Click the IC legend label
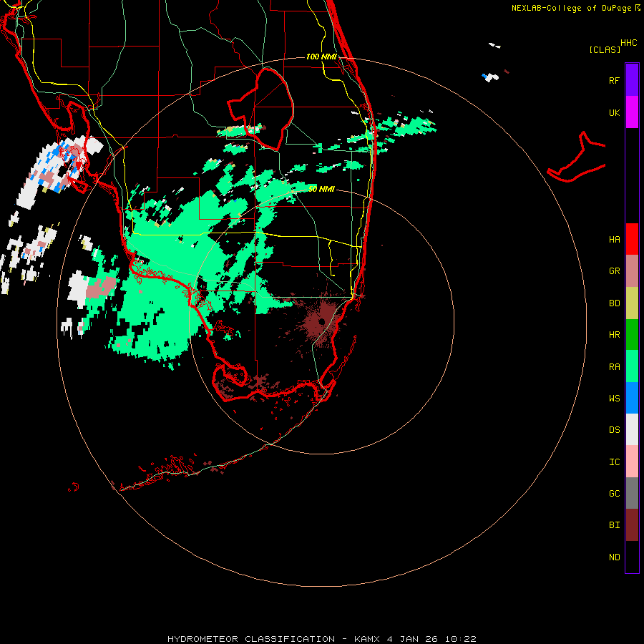644x644 pixels. (x=614, y=462)
